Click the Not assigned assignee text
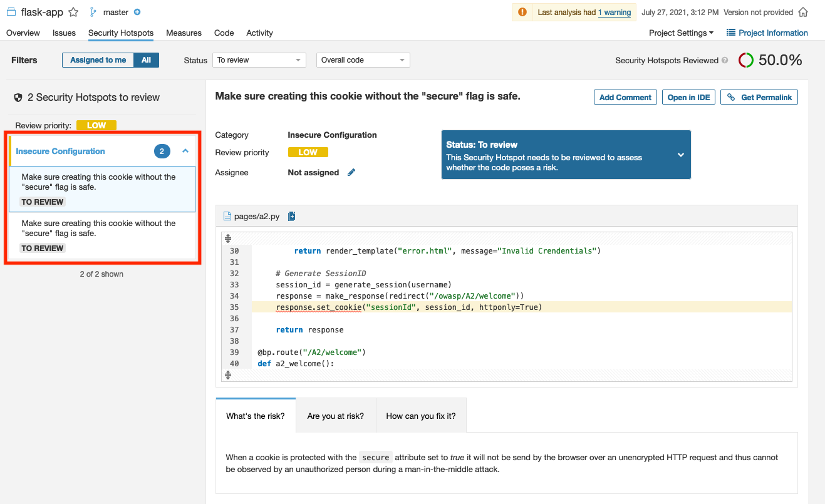Image resolution: width=825 pixels, height=504 pixels. pos(313,172)
